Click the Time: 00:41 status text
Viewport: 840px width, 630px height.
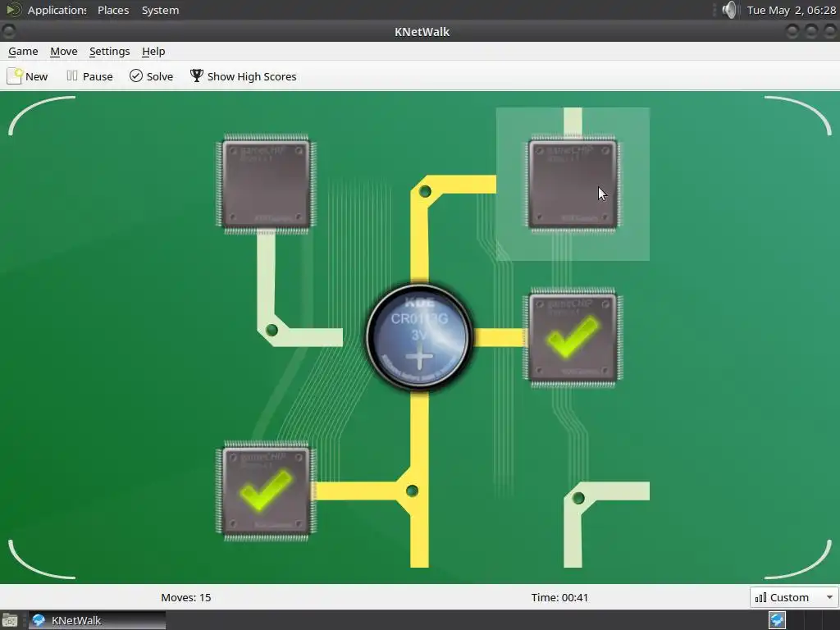[x=559, y=597]
